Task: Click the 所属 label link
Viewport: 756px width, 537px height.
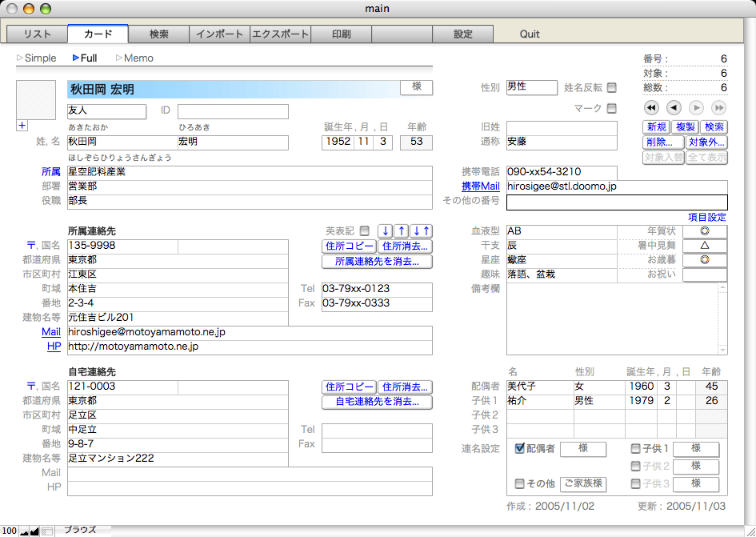Action: [x=51, y=172]
